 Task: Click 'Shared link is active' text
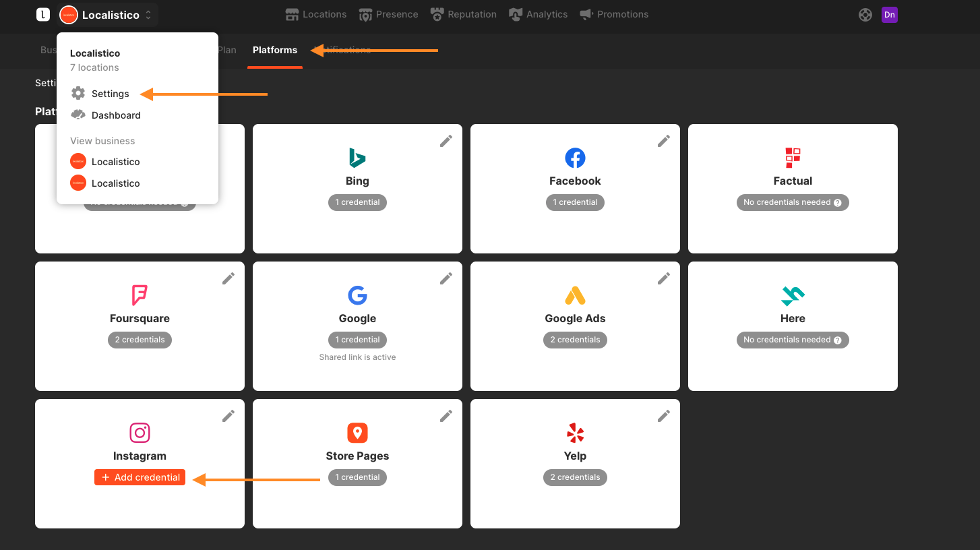(357, 357)
